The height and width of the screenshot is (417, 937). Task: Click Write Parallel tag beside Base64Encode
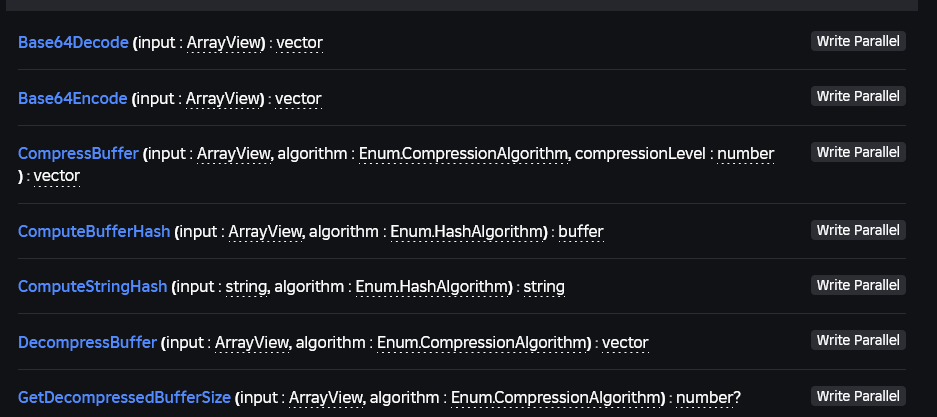point(858,96)
